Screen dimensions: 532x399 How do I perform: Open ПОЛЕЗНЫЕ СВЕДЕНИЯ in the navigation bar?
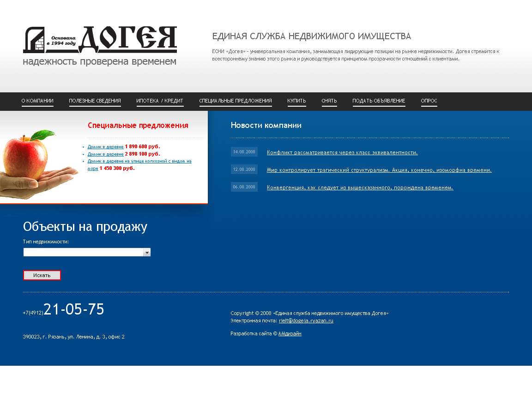point(95,101)
